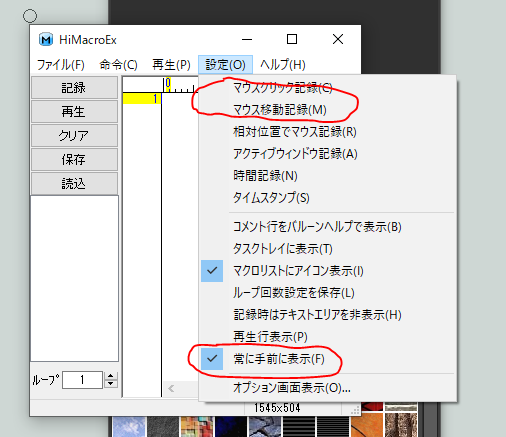Image resolution: width=506 pixels, height=437 pixels.
Task: Click the orange texture thumbnail
Action: click(x=367, y=425)
